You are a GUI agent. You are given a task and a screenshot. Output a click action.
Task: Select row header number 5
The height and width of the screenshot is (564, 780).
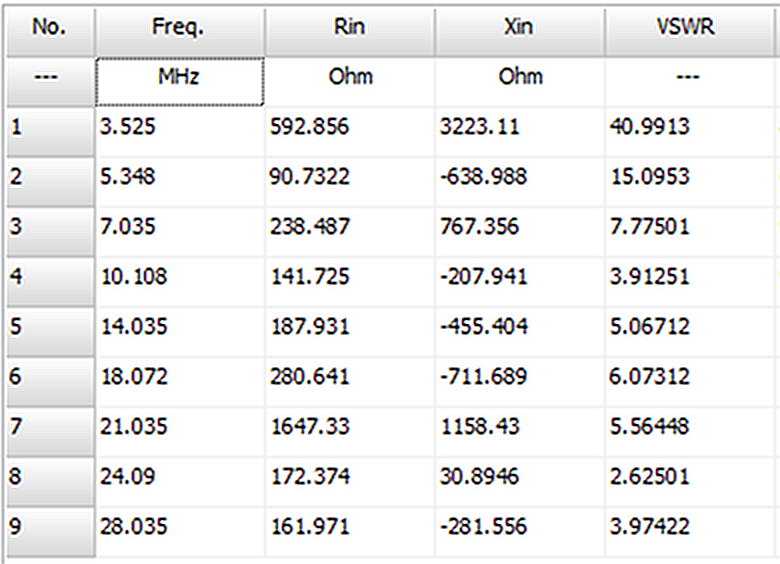coord(50,331)
